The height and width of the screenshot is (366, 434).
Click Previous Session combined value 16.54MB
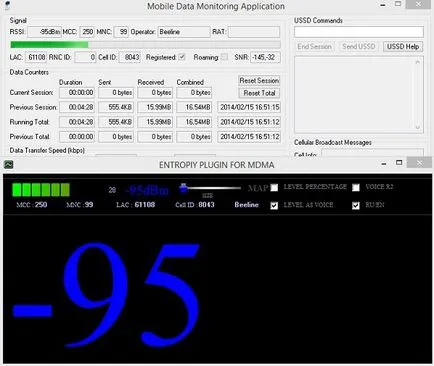[194, 107]
